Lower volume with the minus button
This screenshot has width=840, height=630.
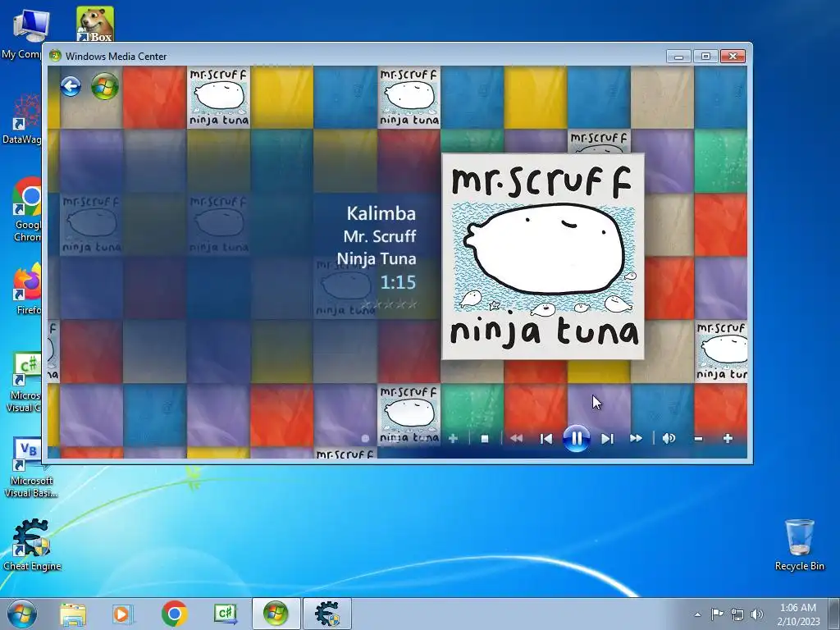[698, 439]
